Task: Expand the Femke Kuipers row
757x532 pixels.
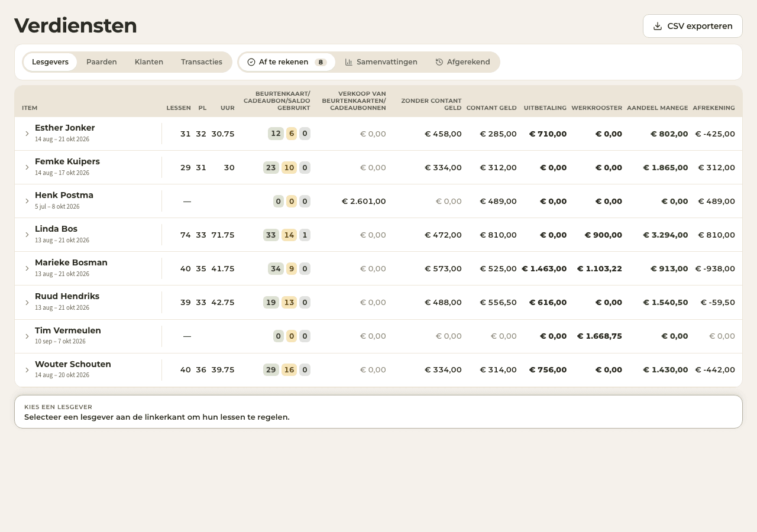Action: [x=27, y=167]
